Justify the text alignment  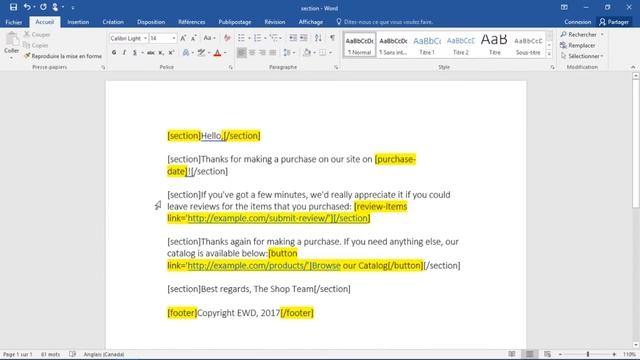272,52
